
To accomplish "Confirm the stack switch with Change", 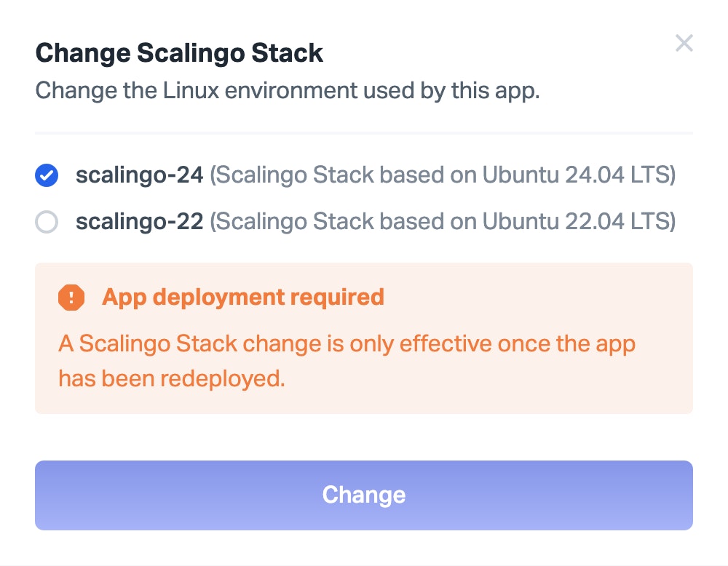I will (x=363, y=495).
